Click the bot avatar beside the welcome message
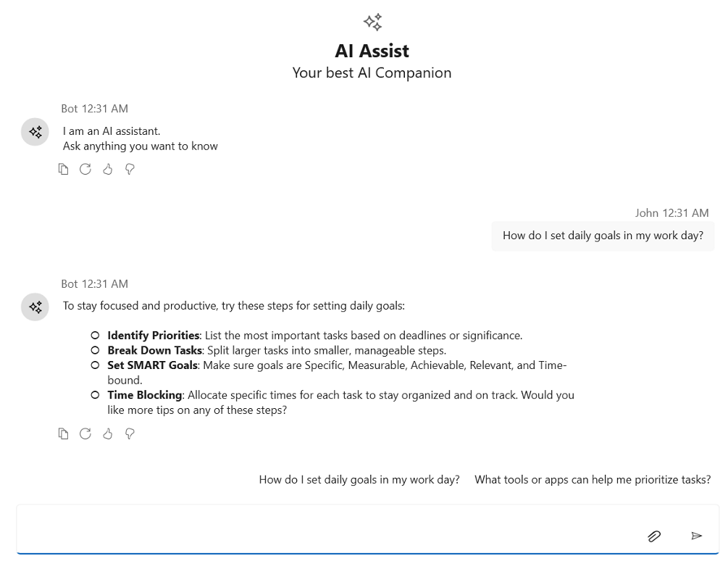The image size is (728, 564). 35,132
